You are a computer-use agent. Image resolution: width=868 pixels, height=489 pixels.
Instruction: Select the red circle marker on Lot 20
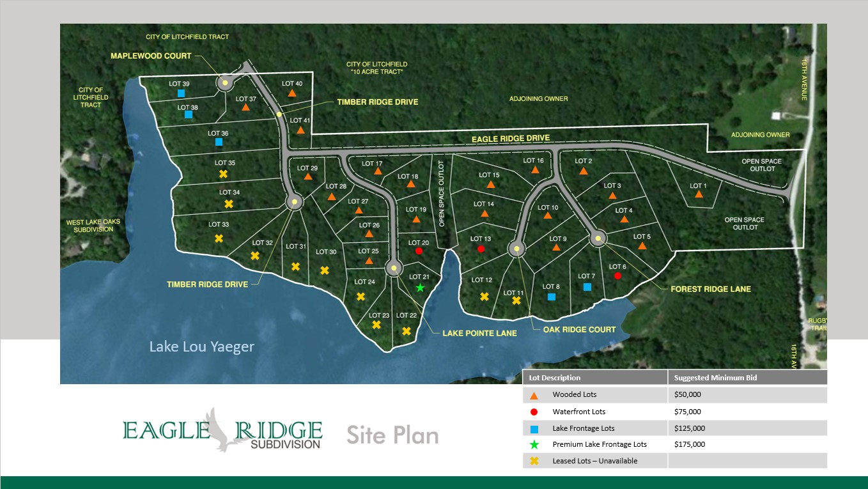pyautogui.click(x=419, y=251)
